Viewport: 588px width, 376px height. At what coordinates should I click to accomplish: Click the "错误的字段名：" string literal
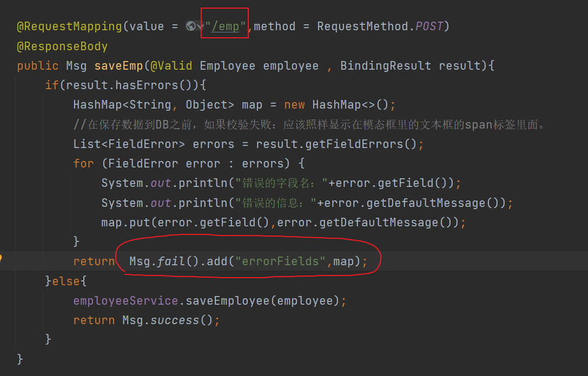281,183
